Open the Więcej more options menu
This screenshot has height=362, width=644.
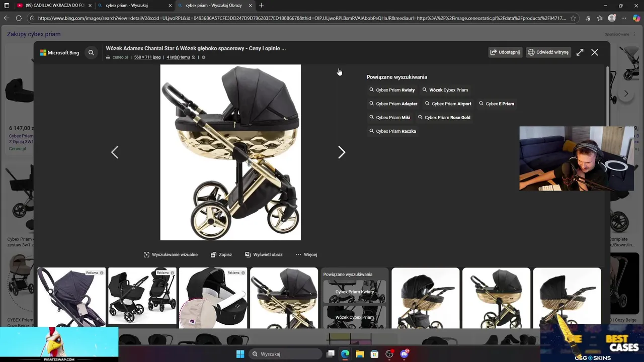click(306, 254)
